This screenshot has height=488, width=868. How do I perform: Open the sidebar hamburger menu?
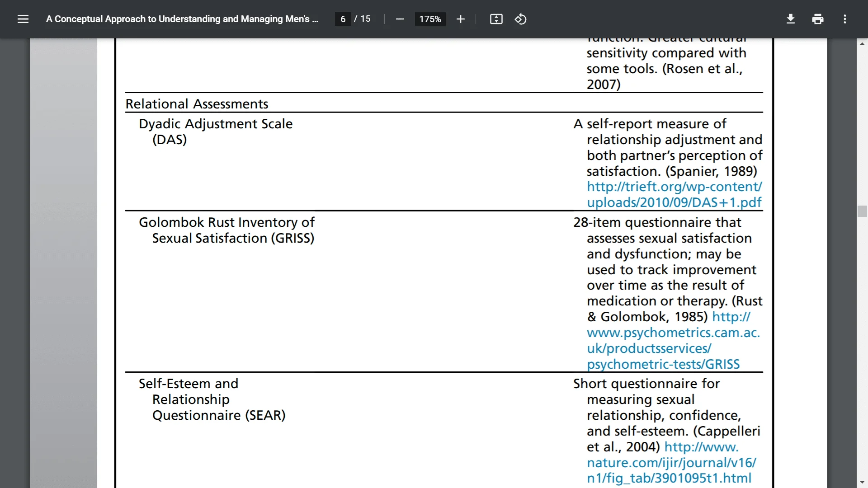23,19
